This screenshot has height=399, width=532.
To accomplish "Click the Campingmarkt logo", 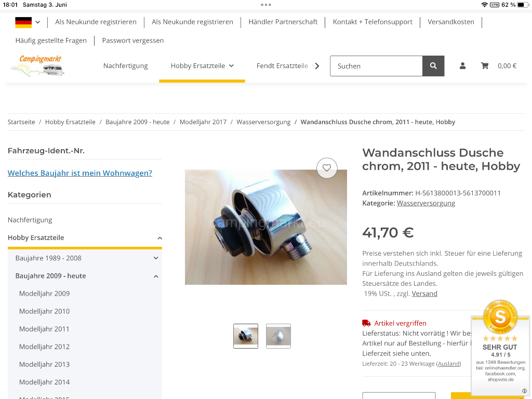I will coord(38,65).
